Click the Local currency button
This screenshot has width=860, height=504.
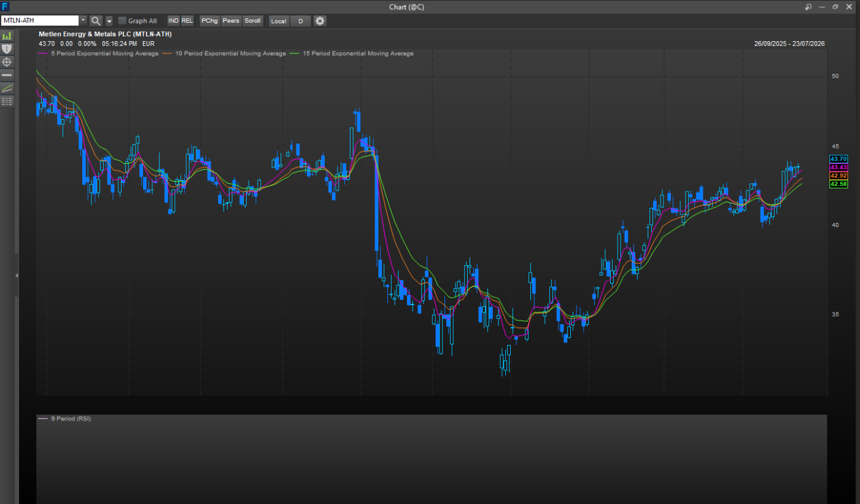279,21
